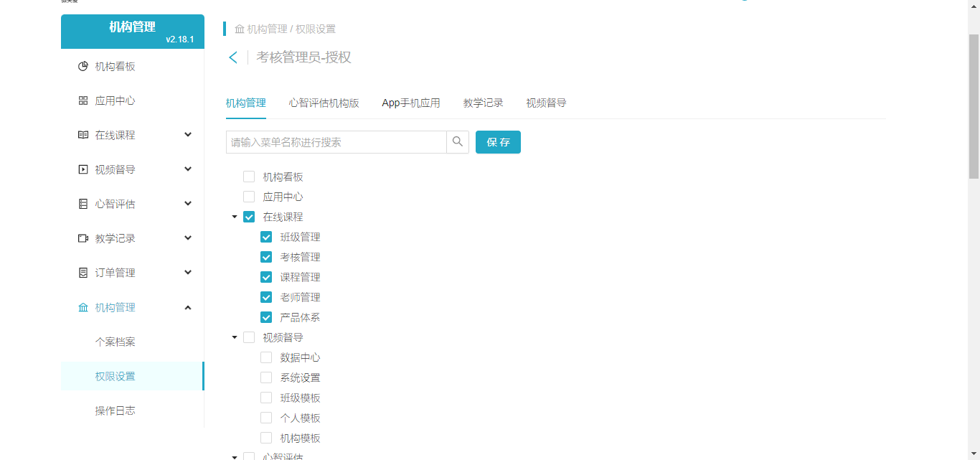Switch to the 教学记录 tab
This screenshot has width=980, height=460.
click(x=484, y=103)
